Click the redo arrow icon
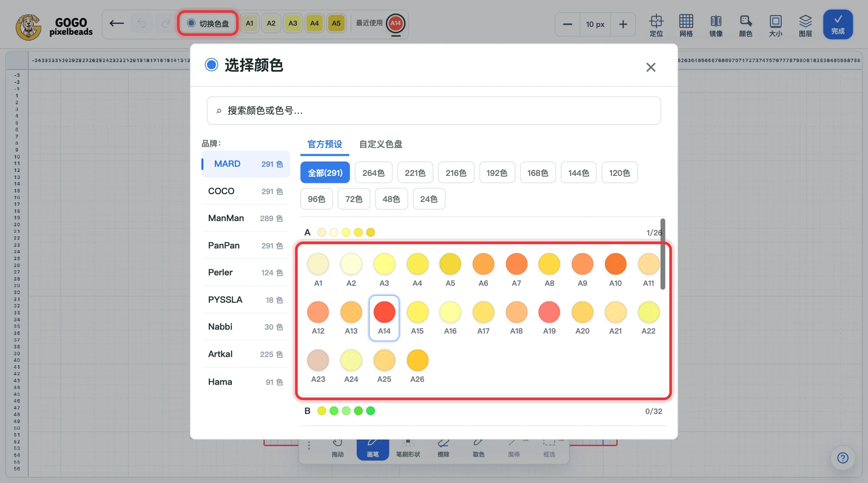 [165, 23]
